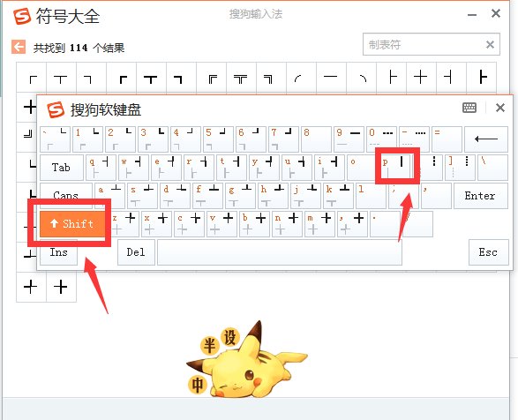Click the 制表符 search input box
The width and height of the screenshot is (518, 420).
(x=432, y=44)
